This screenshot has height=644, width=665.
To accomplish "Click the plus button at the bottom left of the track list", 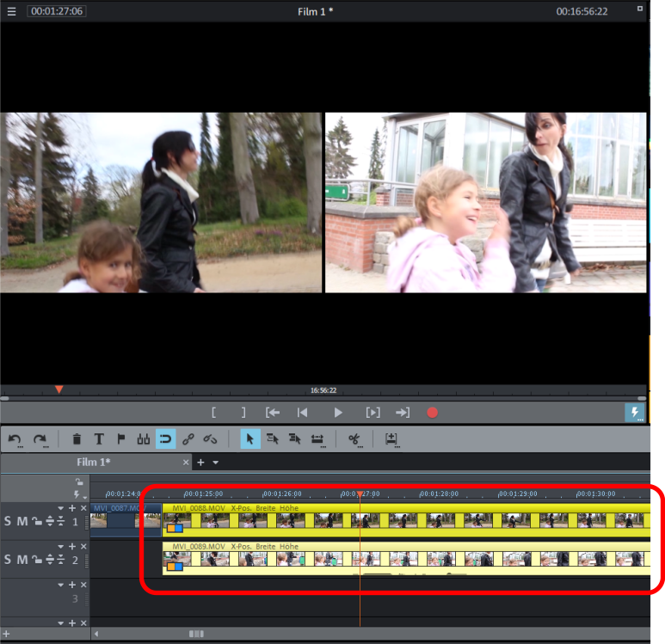I will click(x=6, y=634).
